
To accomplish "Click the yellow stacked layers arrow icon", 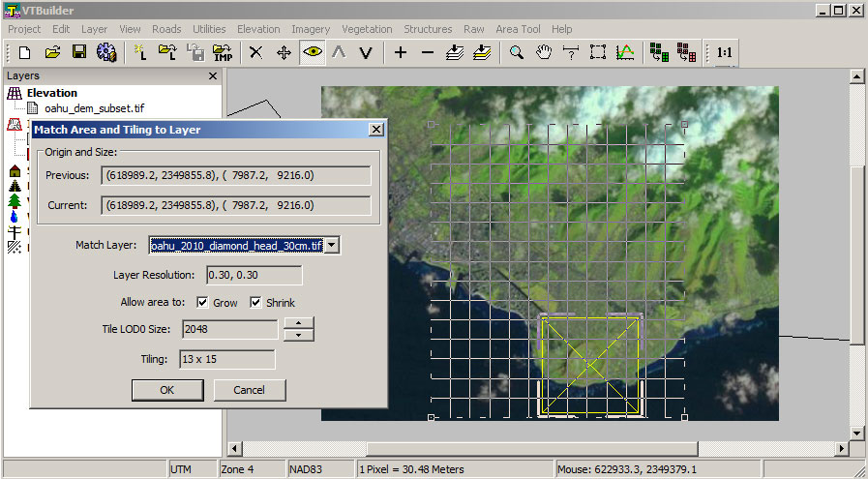I will (x=482, y=52).
